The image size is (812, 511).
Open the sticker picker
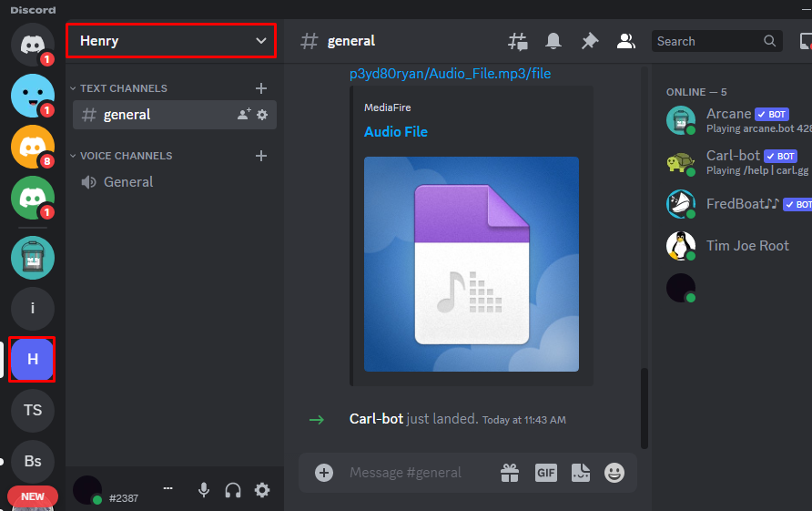tap(581, 473)
